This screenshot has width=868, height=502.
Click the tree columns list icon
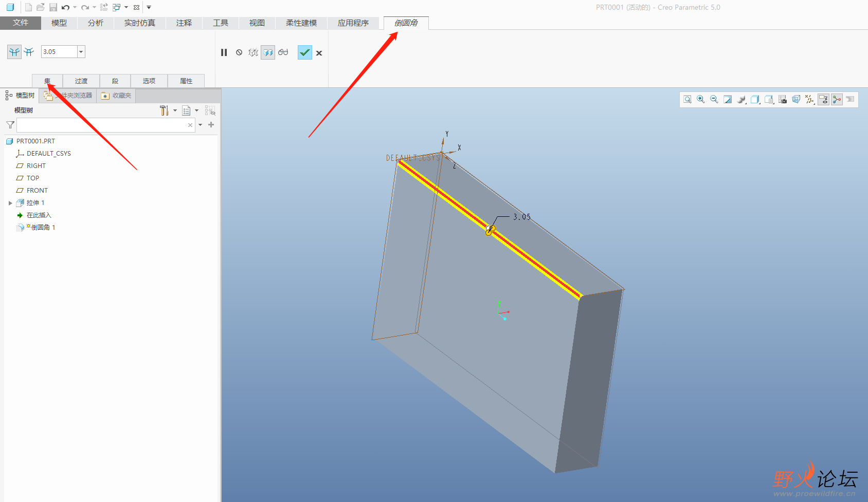click(186, 110)
